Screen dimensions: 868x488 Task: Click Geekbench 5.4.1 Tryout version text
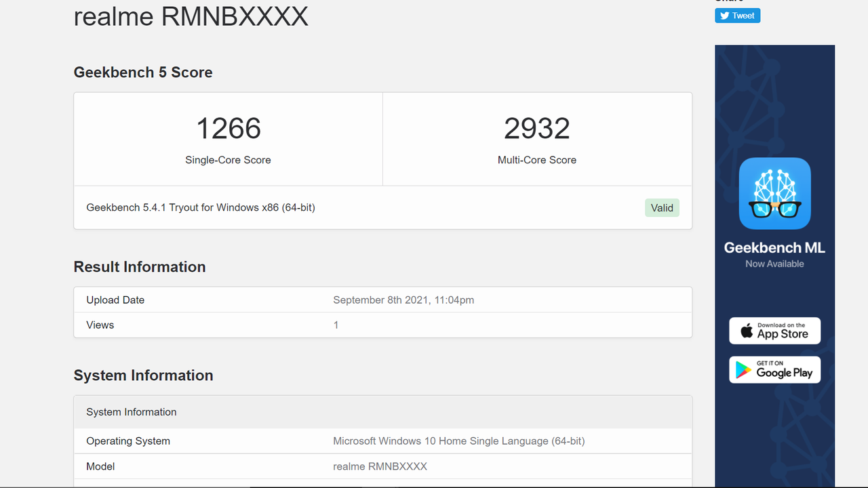click(201, 207)
